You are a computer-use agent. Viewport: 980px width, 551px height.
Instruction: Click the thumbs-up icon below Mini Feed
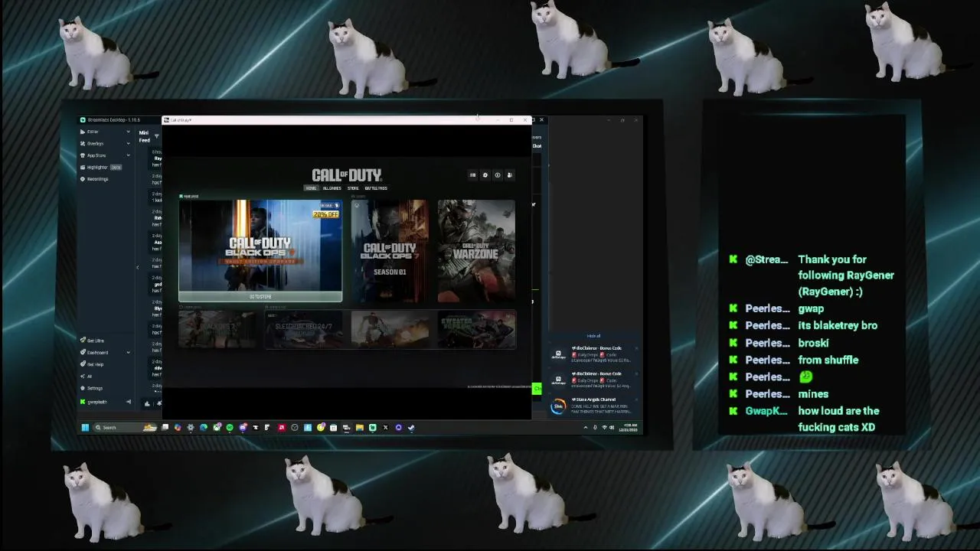[147, 403]
